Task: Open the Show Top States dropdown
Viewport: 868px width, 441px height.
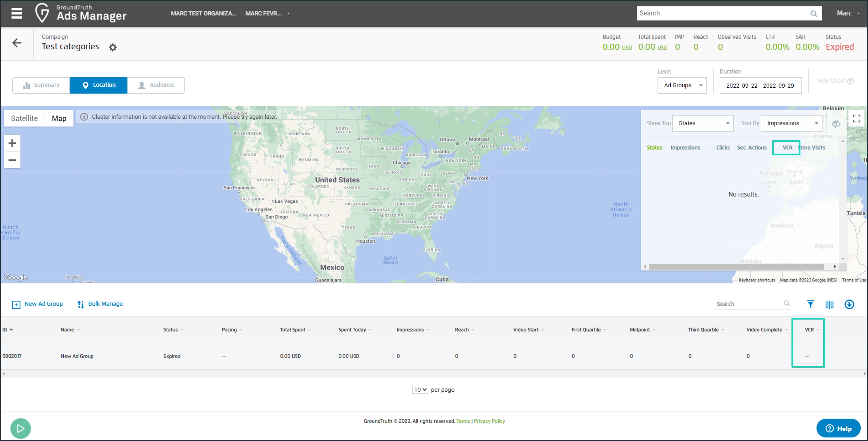Action: [x=703, y=123]
